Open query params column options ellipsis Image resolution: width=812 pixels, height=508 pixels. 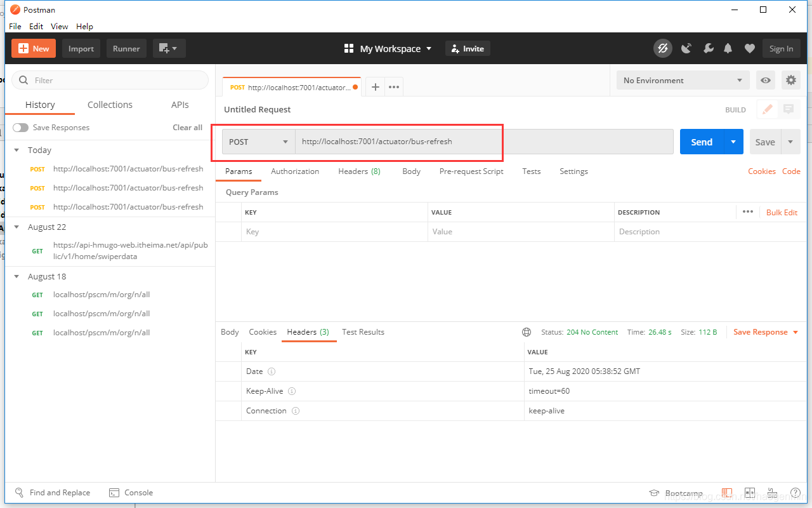point(748,212)
